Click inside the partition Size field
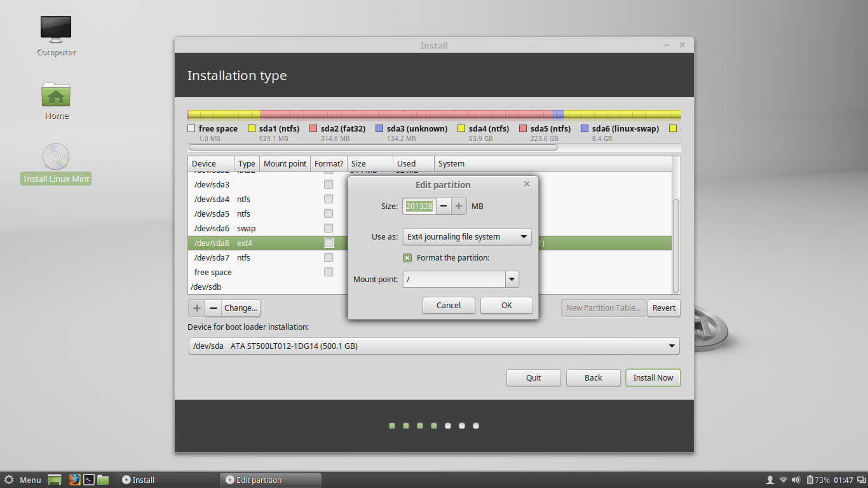Screen dimensions: 868x488 pyautogui.click(x=419, y=206)
